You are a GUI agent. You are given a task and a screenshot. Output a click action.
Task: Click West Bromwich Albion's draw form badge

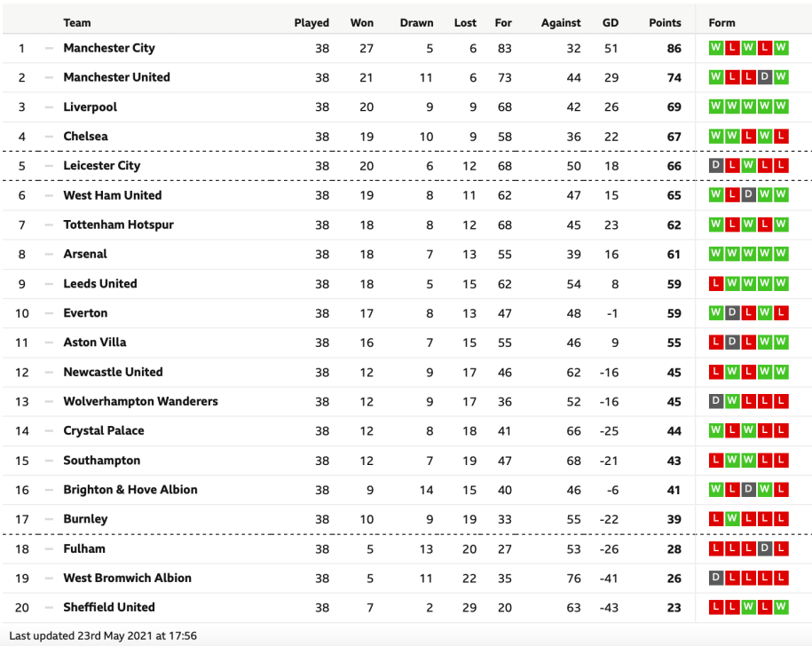[x=716, y=578]
